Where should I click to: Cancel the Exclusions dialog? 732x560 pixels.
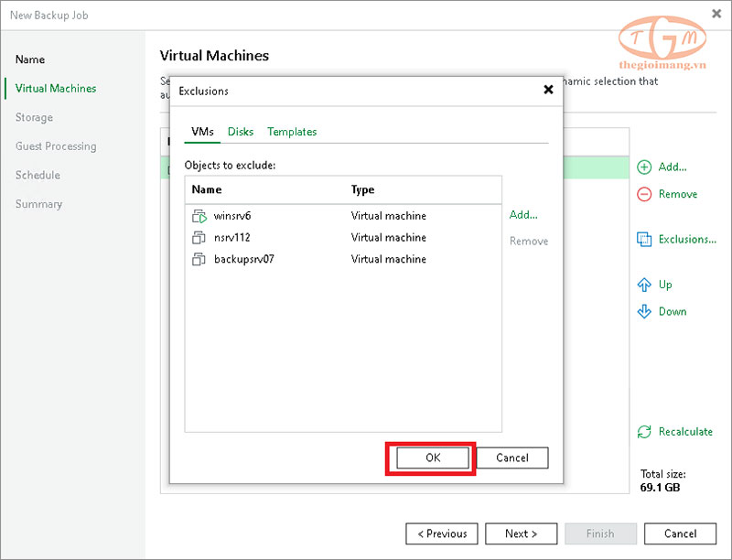[512, 458]
